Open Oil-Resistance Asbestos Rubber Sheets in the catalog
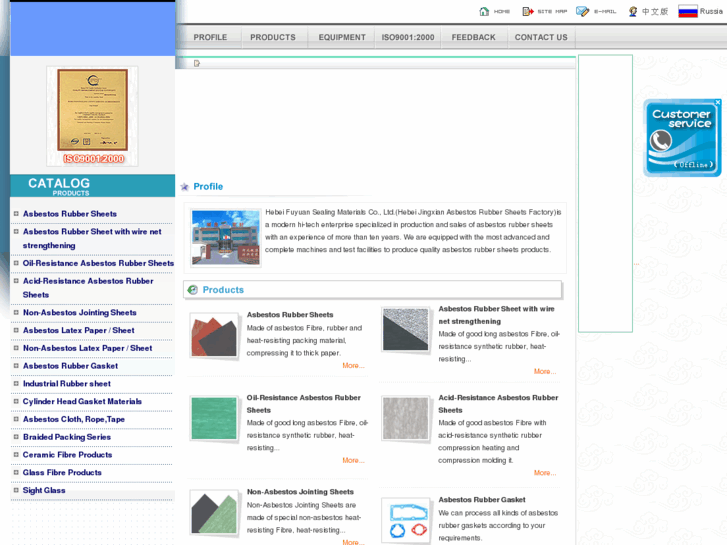727x545 pixels. 98,263
